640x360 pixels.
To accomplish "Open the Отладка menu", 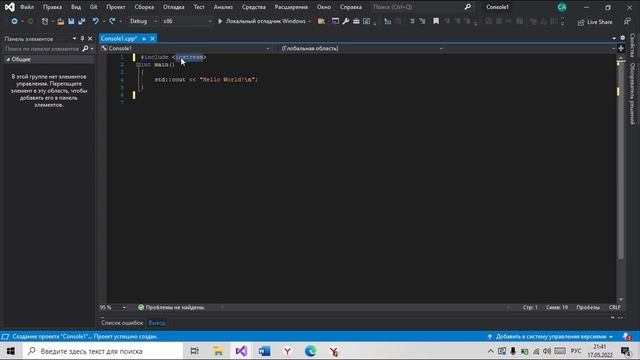I will pyautogui.click(x=173, y=7).
